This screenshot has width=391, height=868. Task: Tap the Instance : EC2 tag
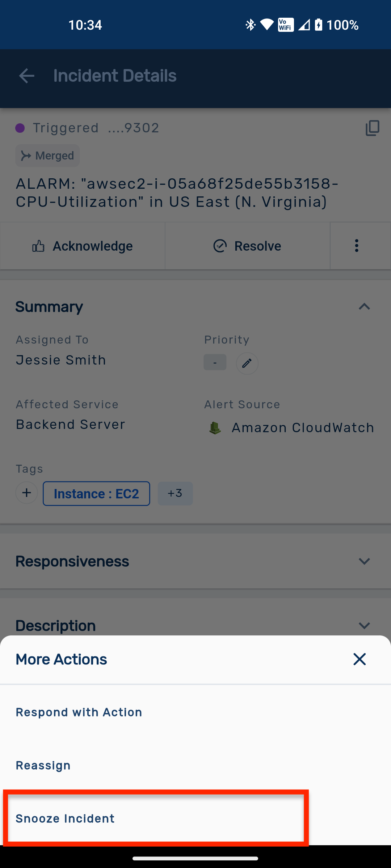pos(96,494)
